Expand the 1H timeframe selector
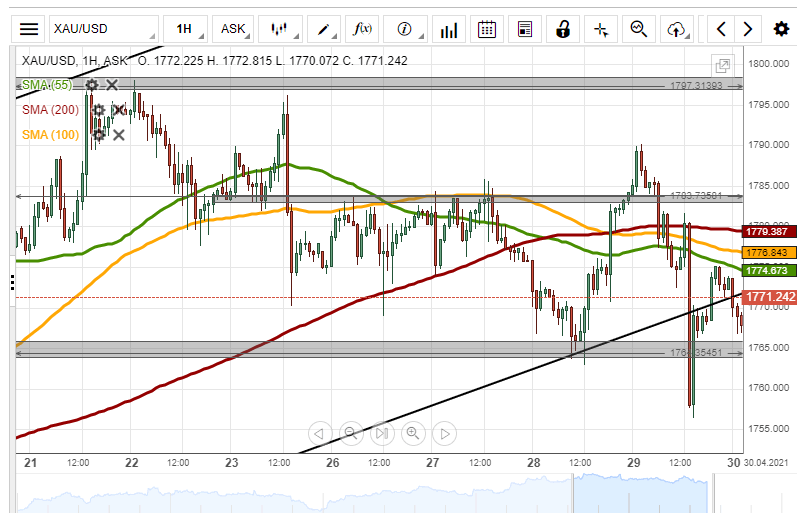Image resolution: width=801 pixels, height=523 pixels. 187,29
